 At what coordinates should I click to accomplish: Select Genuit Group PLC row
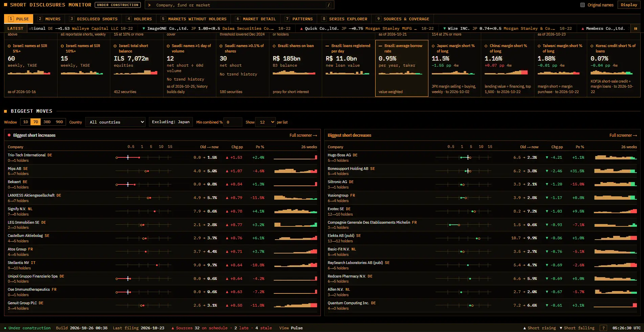pyautogui.click(x=162, y=306)
